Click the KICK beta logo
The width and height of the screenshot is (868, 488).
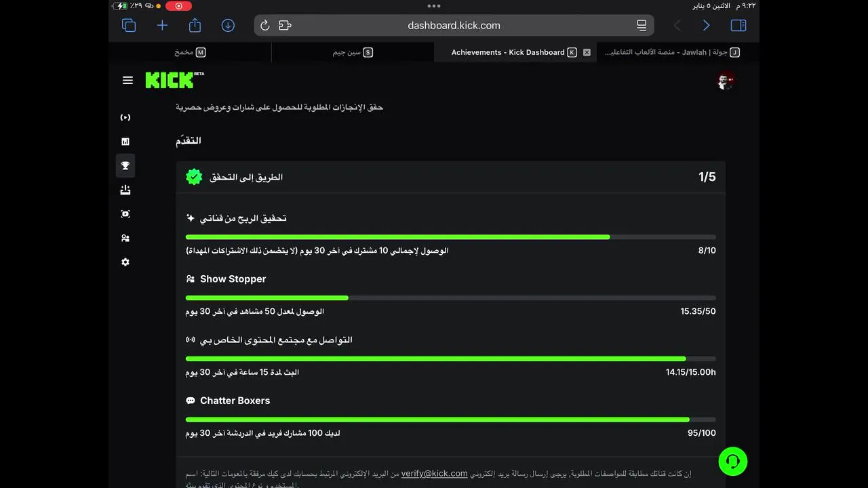pyautogui.click(x=174, y=80)
